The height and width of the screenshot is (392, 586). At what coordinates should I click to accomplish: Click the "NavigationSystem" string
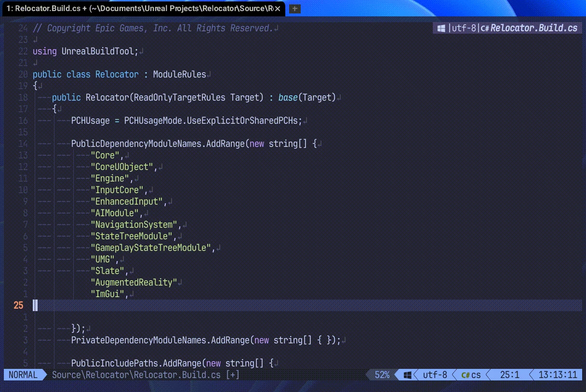134,224
